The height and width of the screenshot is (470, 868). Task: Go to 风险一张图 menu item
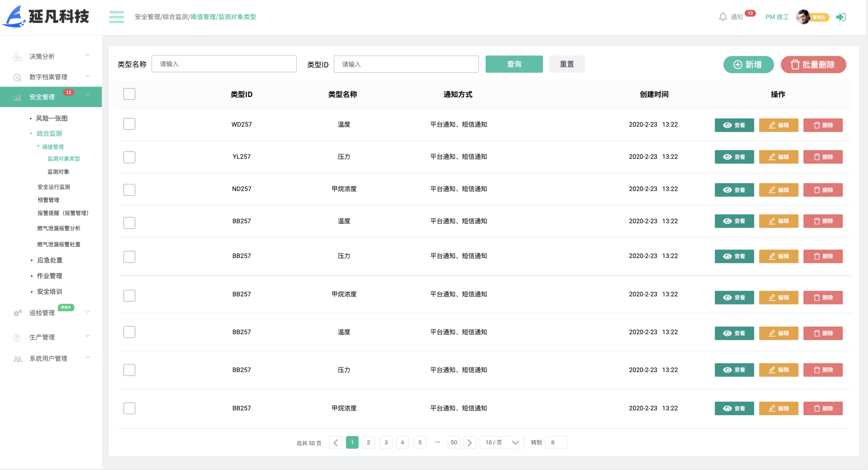[x=51, y=118]
